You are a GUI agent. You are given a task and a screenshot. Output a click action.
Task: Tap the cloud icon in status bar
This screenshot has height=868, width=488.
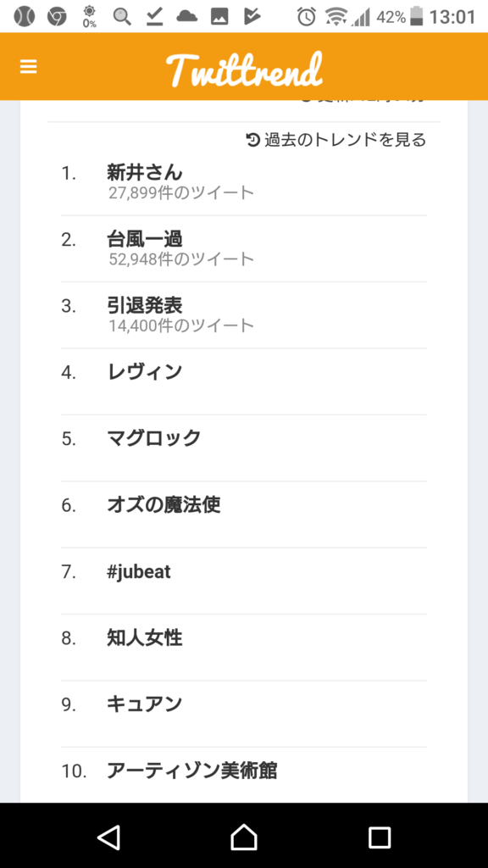coord(187,17)
